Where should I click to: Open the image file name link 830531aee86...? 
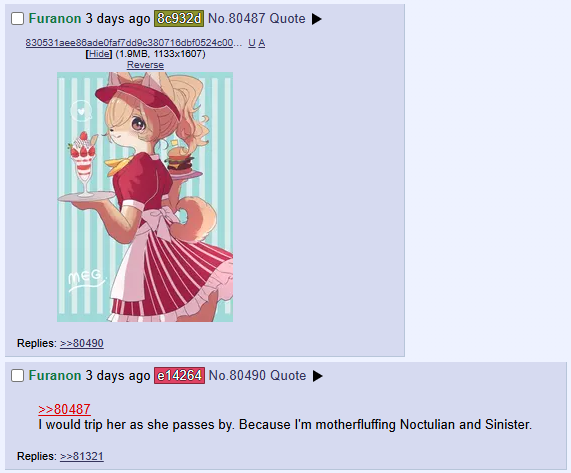(x=134, y=43)
